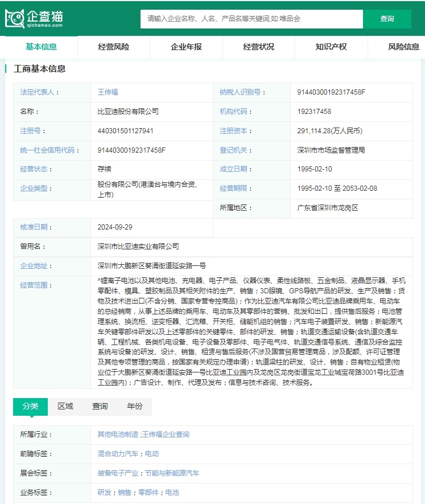Image resolution: width=425 pixels, height=504 pixels.
Task: Open the 查询 tab beside 区域
Action: (x=100, y=406)
